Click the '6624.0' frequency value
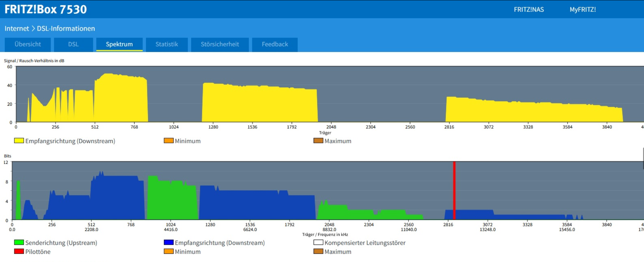 [250, 230]
